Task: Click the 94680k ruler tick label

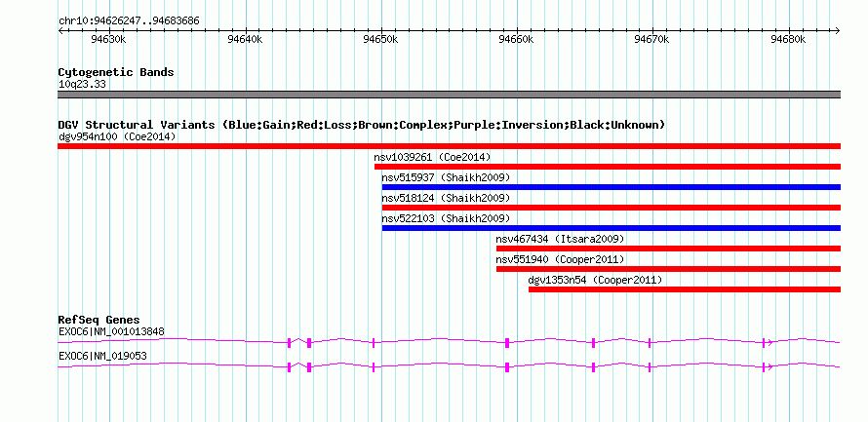Action: [x=788, y=39]
